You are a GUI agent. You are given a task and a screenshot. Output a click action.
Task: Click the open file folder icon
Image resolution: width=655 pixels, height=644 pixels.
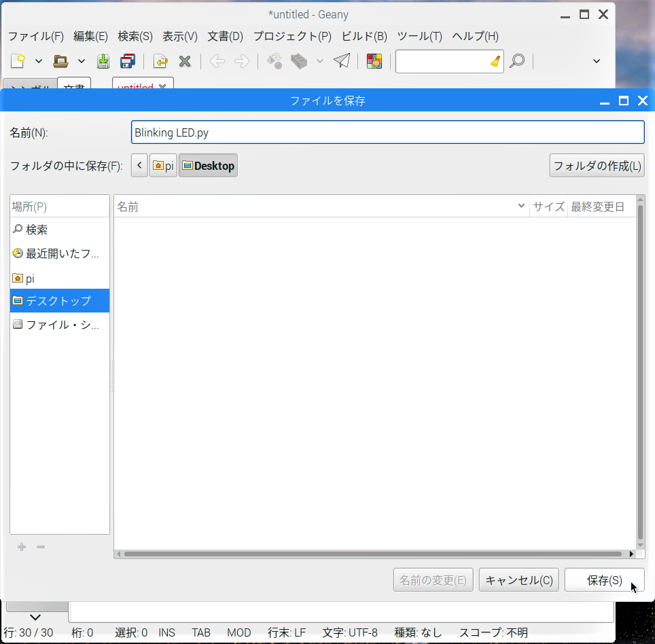tap(60, 61)
